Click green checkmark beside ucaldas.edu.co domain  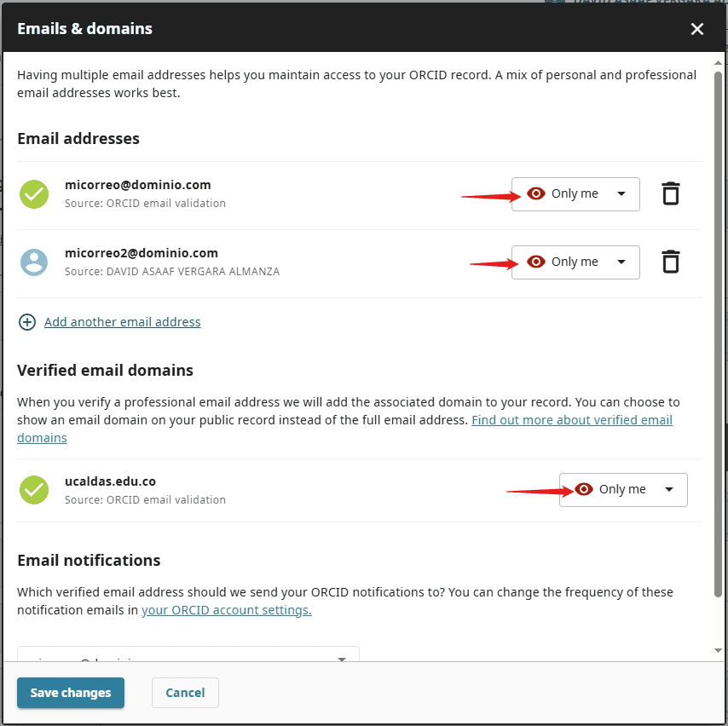pos(34,490)
